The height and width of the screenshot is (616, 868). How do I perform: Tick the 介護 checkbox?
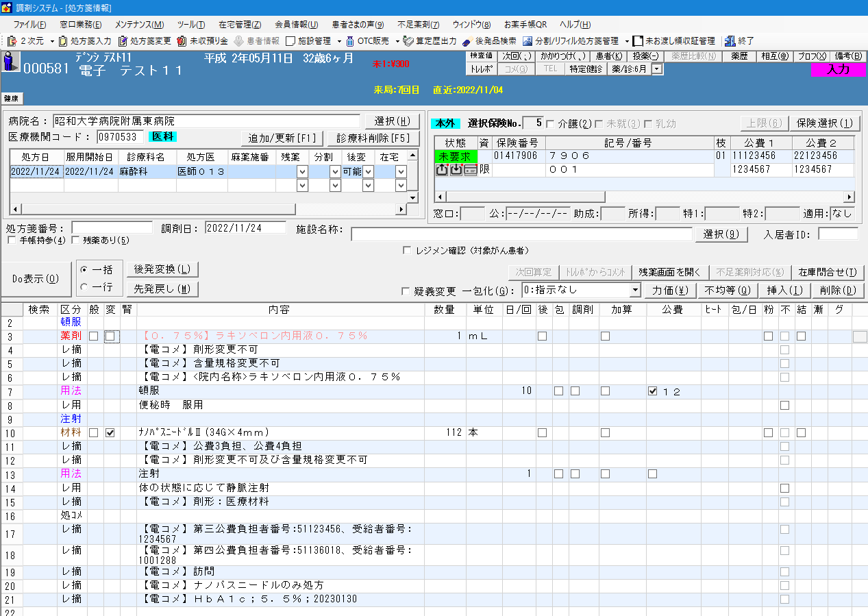550,124
